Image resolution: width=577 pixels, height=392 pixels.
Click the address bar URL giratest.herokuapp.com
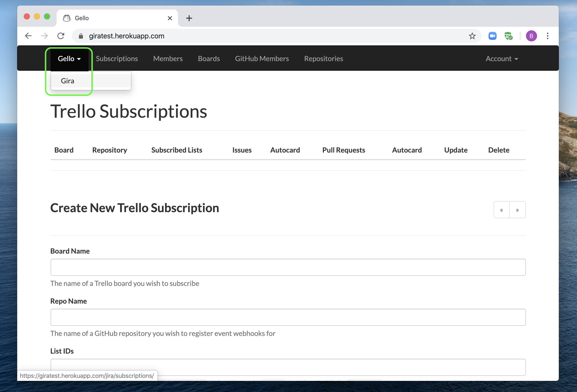127,36
